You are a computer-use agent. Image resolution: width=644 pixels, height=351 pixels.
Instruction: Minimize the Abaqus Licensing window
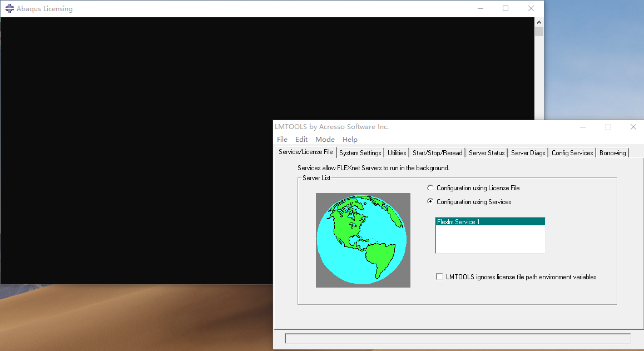[479, 9]
